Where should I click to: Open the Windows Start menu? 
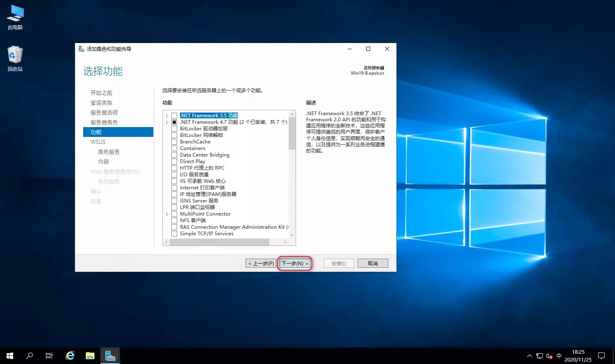[x=10, y=355]
